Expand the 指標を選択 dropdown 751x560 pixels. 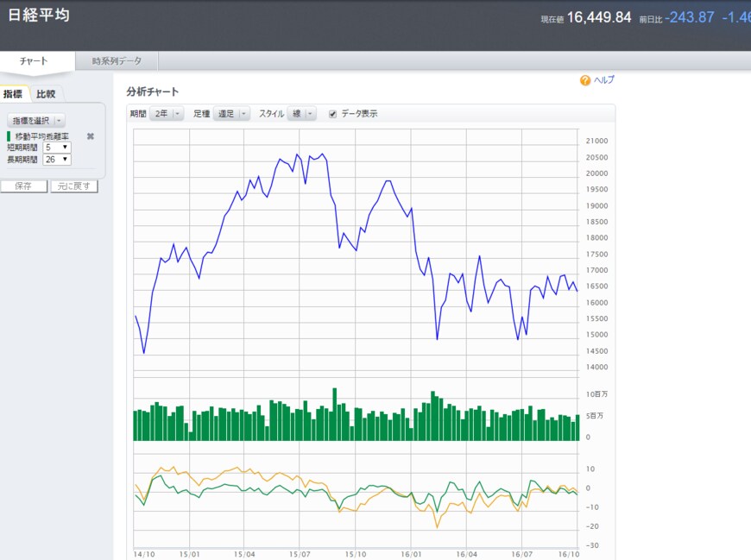36,121
